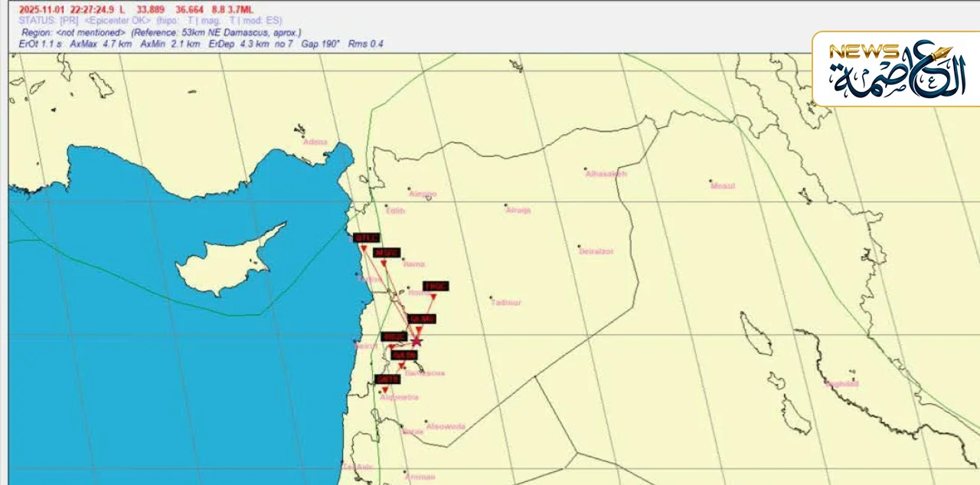Select the station triangle near Alqonetra
Image resolution: width=980 pixels, height=485 pixels.
(x=385, y=390)
